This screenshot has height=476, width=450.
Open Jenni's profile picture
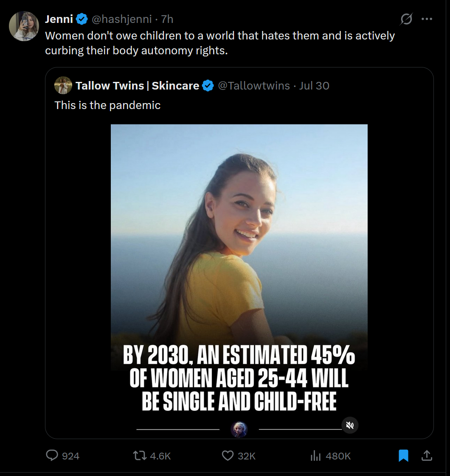[24, 26]
